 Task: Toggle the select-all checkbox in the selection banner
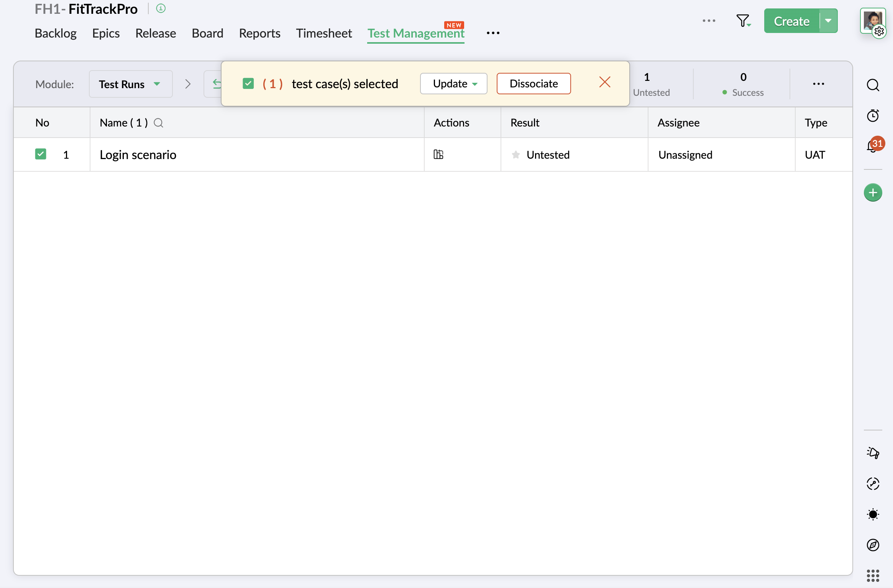tap(248, 84)
